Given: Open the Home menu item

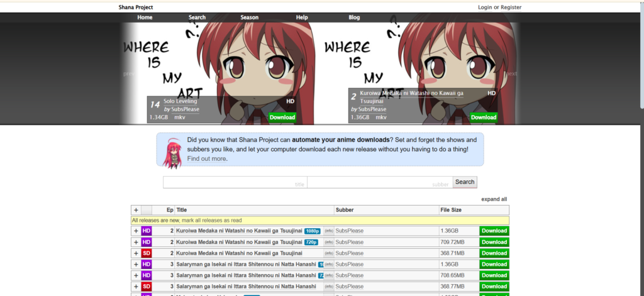Looking at the screenshot, I should pos(145,17).
